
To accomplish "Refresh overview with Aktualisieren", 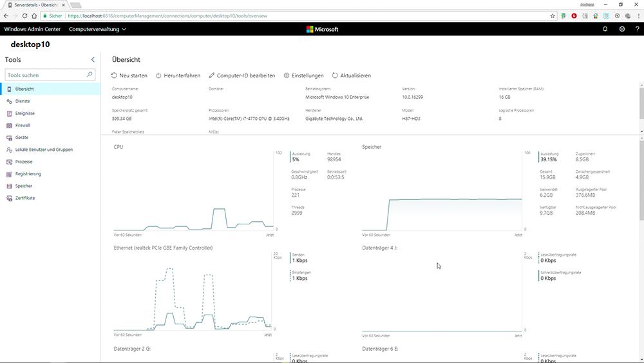I will tap(352, 75).
